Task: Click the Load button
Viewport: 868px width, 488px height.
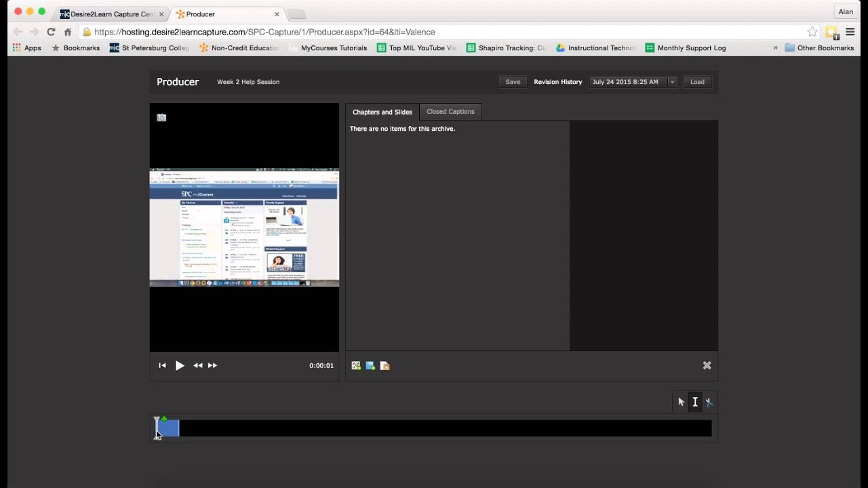Action: tap(697, 82)
